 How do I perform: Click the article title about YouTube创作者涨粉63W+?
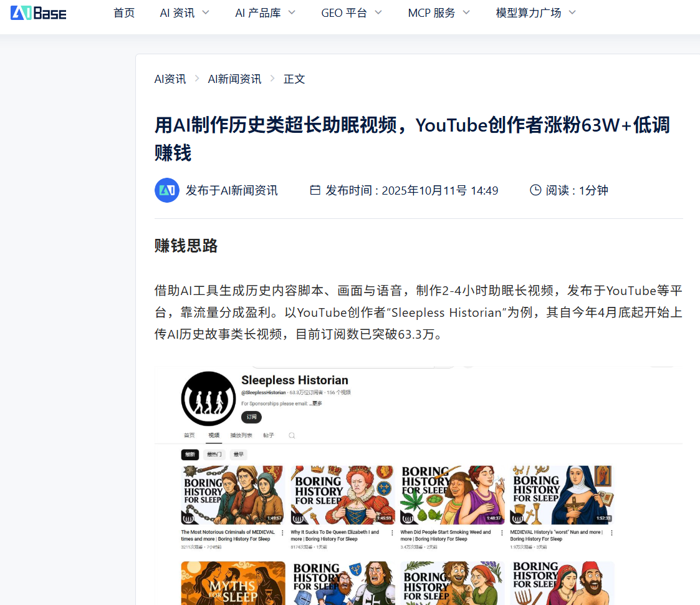(x=412, y=138)
